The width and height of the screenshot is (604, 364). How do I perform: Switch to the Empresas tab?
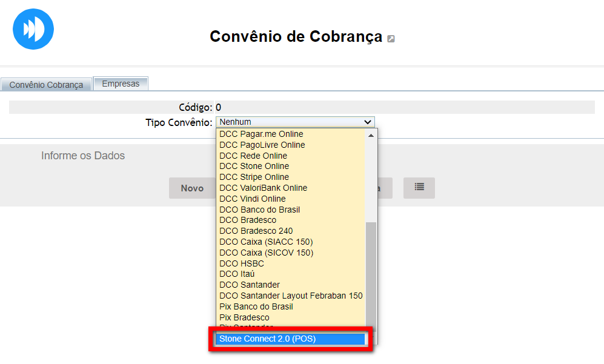tap(121, 84)
